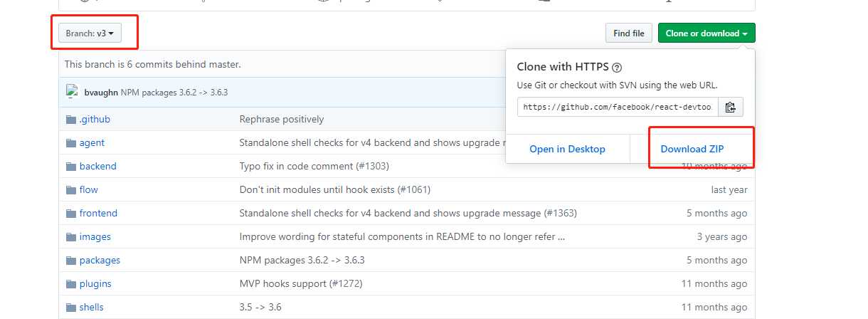
Task: Click the shells folder icon
Action: [70, 308]
